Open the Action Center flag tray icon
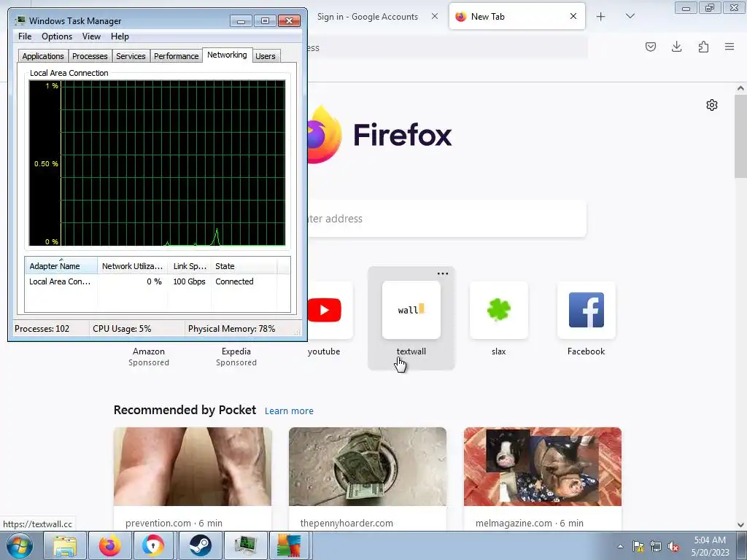 click(638, 546)
